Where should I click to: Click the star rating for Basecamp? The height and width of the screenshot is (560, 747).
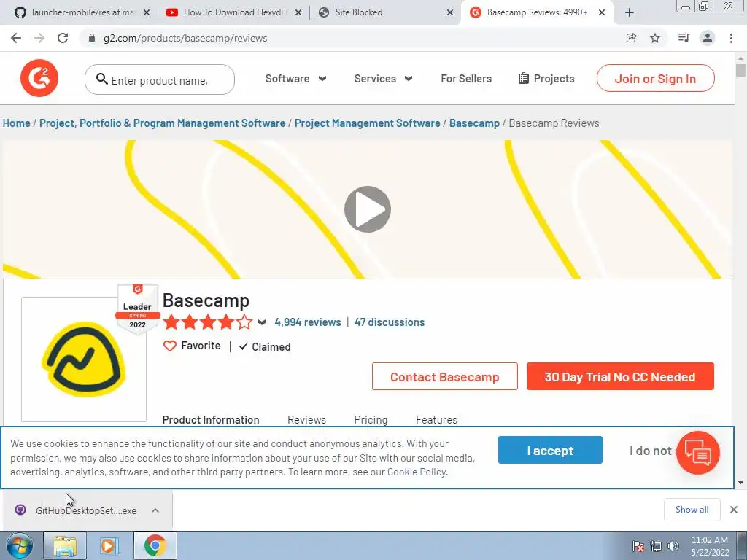click(x=208, y=322)
